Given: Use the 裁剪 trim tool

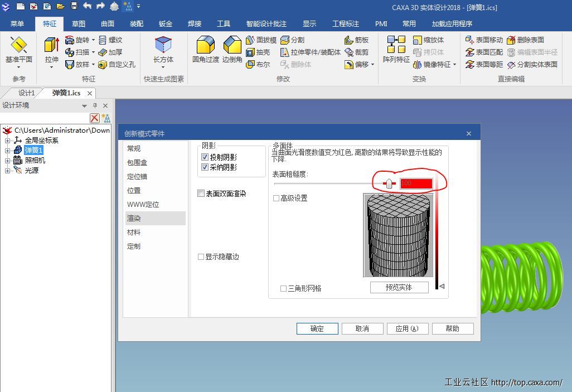Looking at the screenshot, I should pyautogui.click(x=356, y=52).
